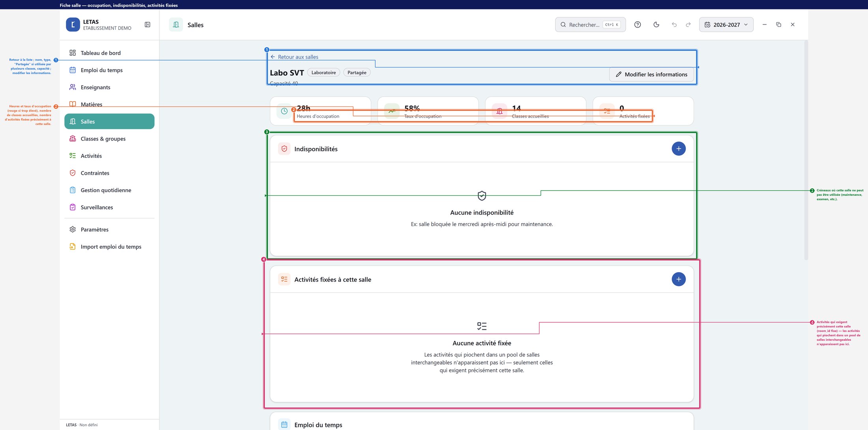Toggle dark mode with the moon icon
Screen dimensions: 868x430
657,24
